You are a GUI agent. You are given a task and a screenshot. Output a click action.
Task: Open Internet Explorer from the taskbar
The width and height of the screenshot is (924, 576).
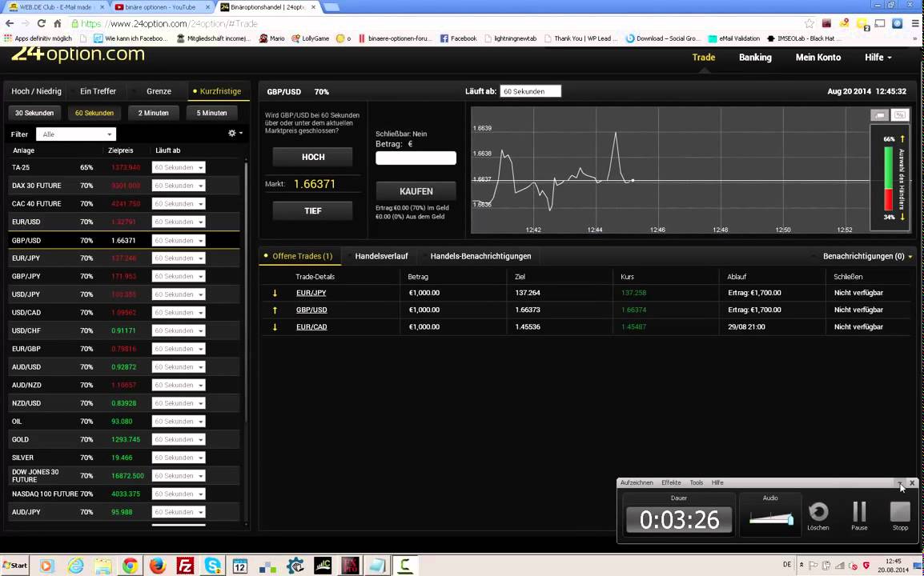pyautogui.click(x=75, y=566)
